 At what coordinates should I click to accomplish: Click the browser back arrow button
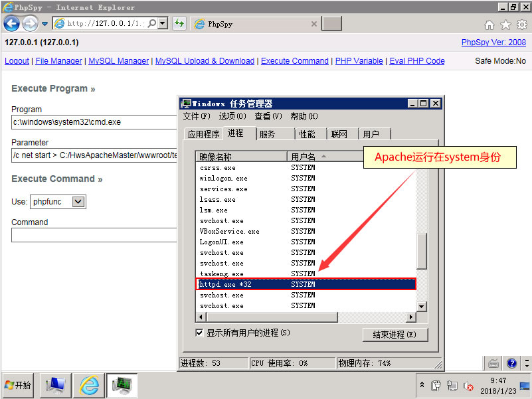[11, 24]
